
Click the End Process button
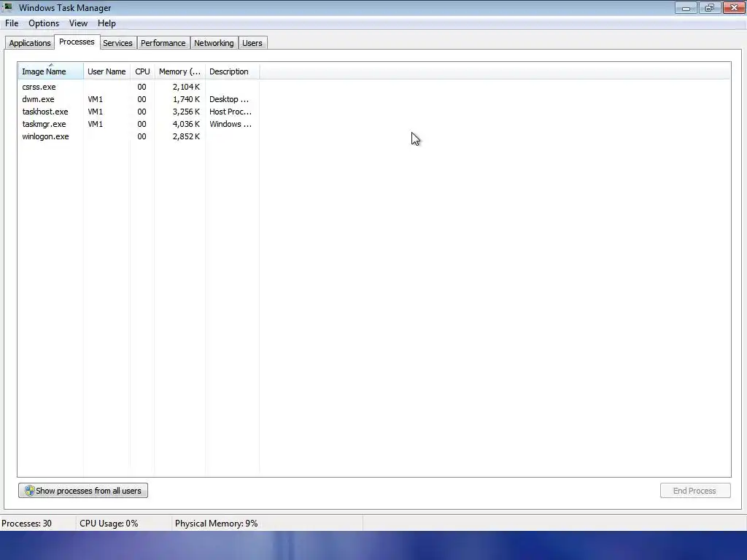click(695, 491)
